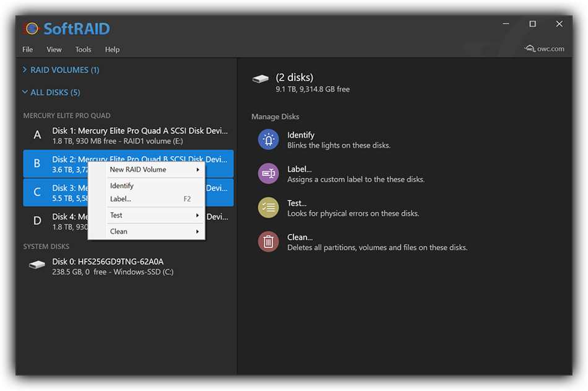Click the SYSTEM DISKS heading
The image size is (588, 391).
coord(46,247)
